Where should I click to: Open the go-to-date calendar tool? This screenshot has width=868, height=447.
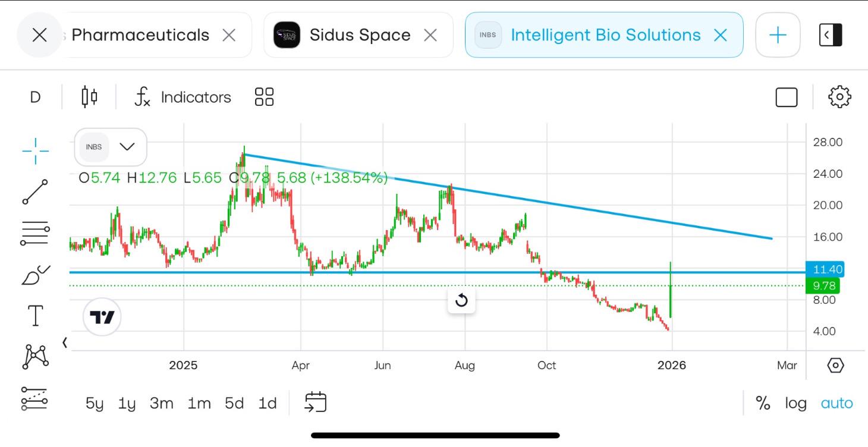pos(315,402)
